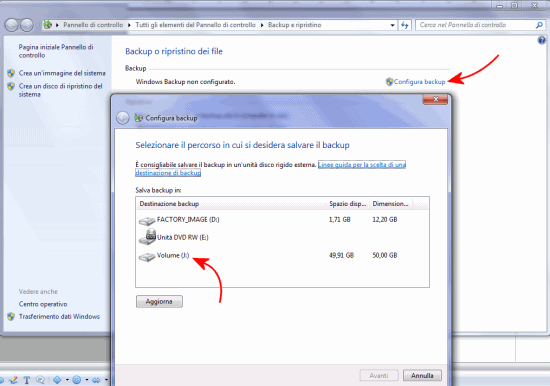This screenshot has height=386, width=550.
Task: Expand the address bar history dropdown
Action: point(392,25)
